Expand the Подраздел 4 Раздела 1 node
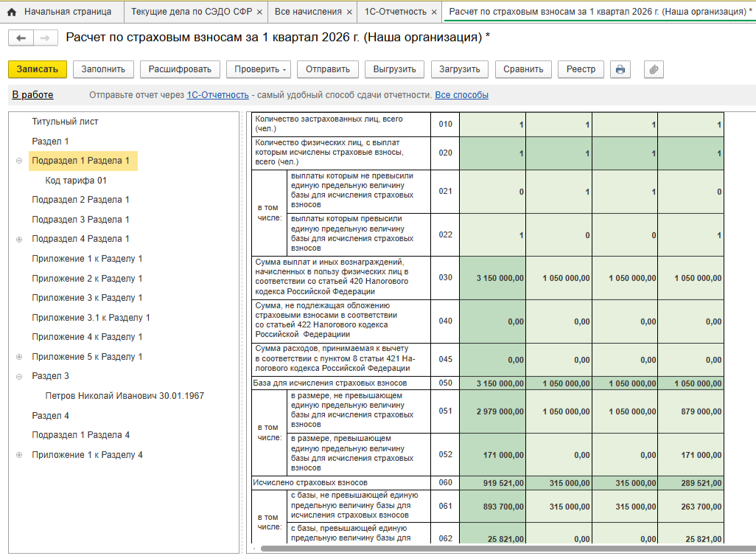The height and width of the screenshot is (559, 756). point(19,240)
